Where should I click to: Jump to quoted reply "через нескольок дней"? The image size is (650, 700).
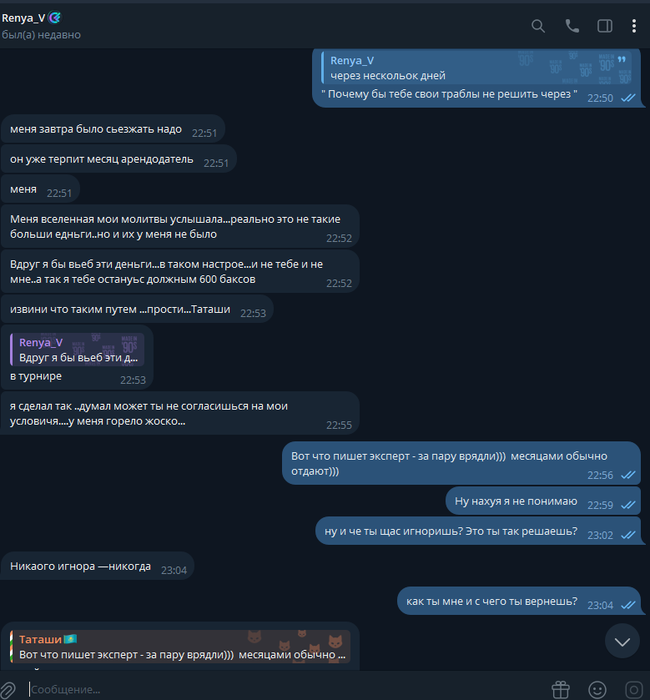pyautogui.click(x=477, y=68)
